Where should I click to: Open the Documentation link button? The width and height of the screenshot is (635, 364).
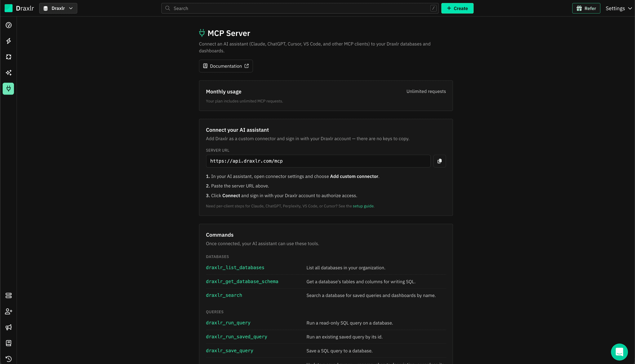pos(226,66)
